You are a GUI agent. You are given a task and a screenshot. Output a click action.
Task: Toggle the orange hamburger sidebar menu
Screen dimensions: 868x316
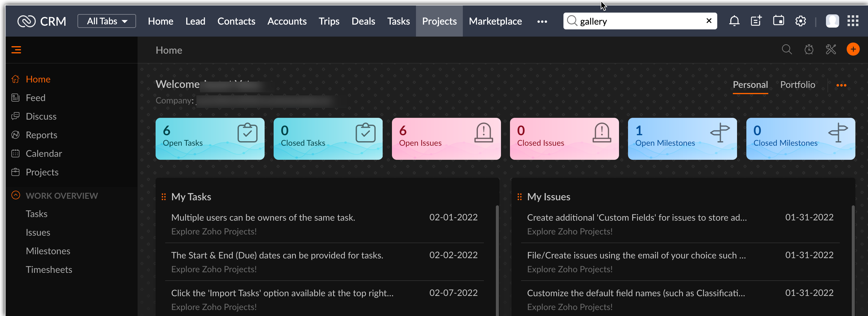16,50
